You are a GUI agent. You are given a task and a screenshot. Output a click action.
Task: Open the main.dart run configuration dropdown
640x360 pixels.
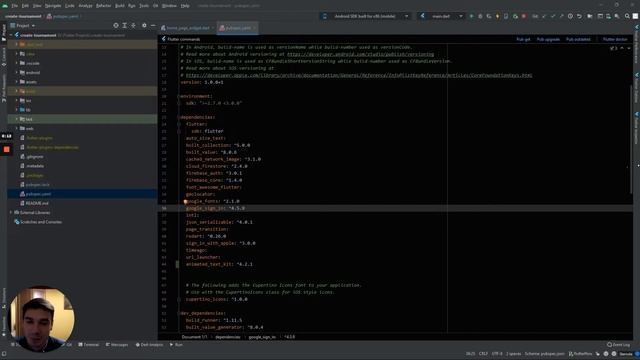coord(441,16)
